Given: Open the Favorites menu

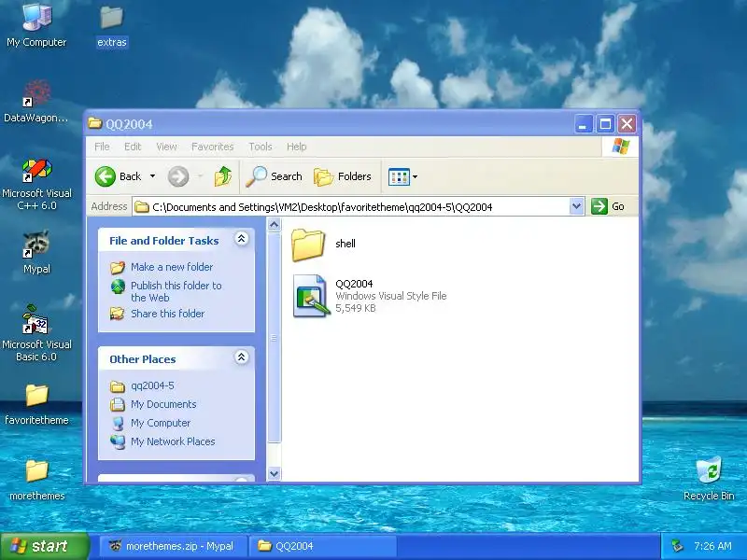Looking at the screenshot, I should point(213,147).
